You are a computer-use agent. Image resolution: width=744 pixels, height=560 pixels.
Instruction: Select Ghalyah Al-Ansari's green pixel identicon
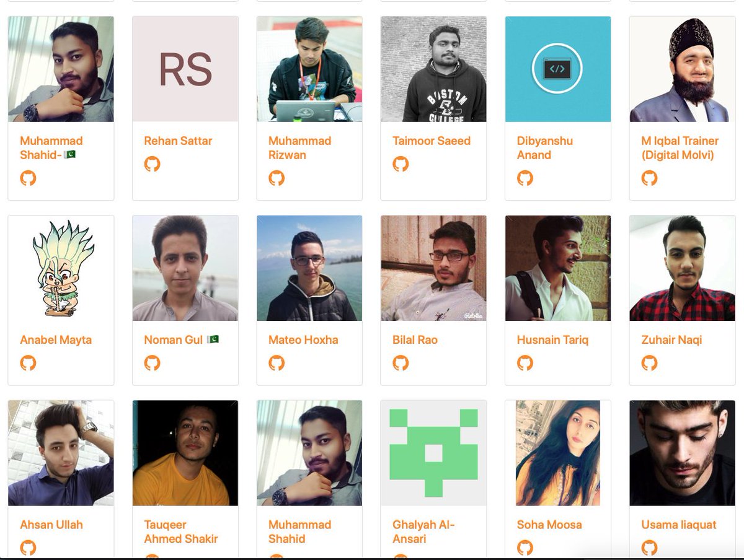[x=433, y=453]
